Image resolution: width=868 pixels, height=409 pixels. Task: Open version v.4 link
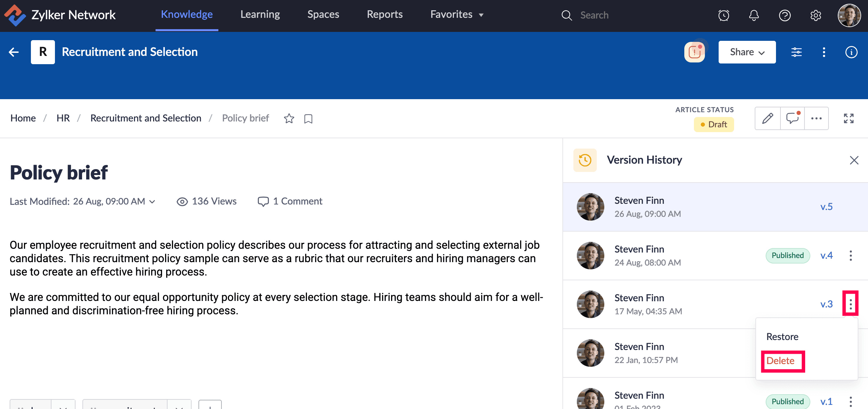[x=826, y=255]
